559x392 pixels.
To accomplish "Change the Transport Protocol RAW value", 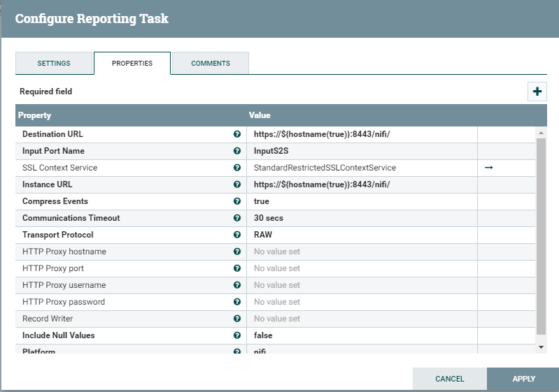I will tap(362, 235).
